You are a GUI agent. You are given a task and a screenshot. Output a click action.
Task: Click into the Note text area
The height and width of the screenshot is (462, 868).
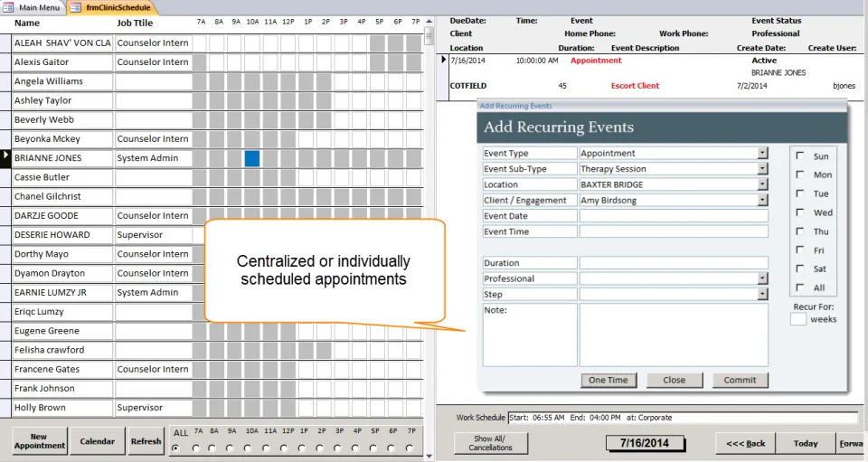point(674,335)
